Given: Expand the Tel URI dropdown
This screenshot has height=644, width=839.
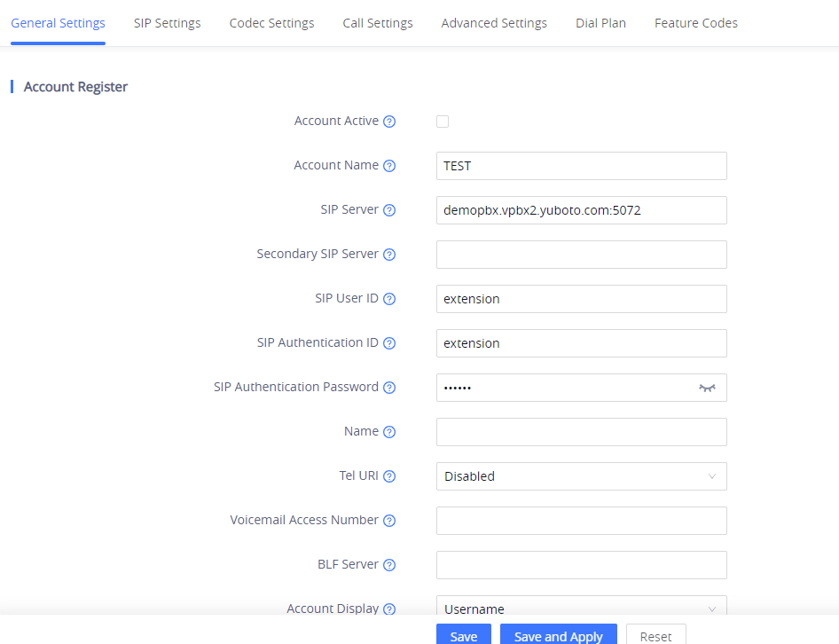Looking at the screenshot, I should [x=582, y=476].
